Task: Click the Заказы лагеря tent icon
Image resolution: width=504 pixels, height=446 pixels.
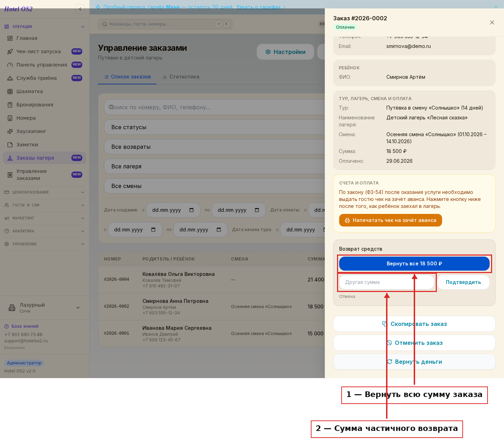Action: 10,158
